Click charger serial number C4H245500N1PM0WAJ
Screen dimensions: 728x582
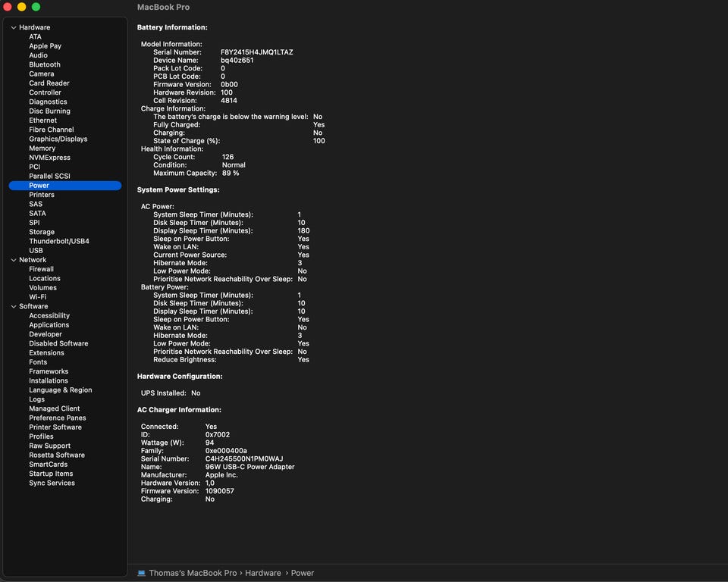pyautogui.click(x=244, y=458)
